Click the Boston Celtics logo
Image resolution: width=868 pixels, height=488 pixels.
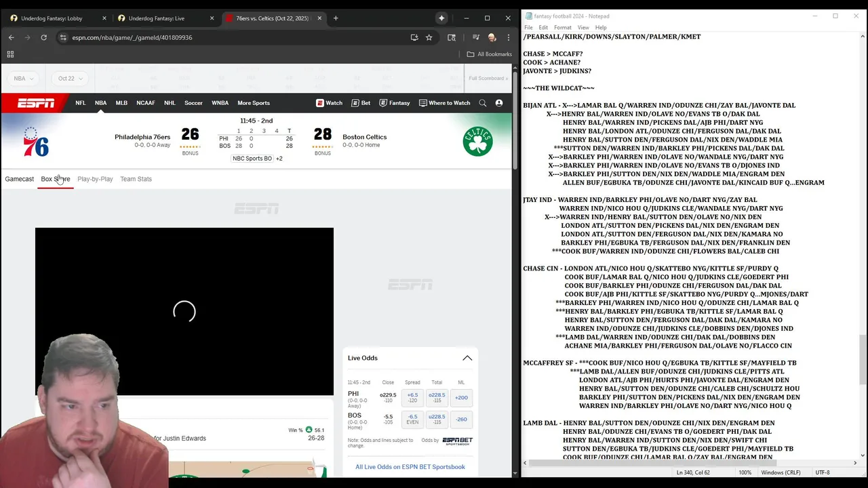477,142
